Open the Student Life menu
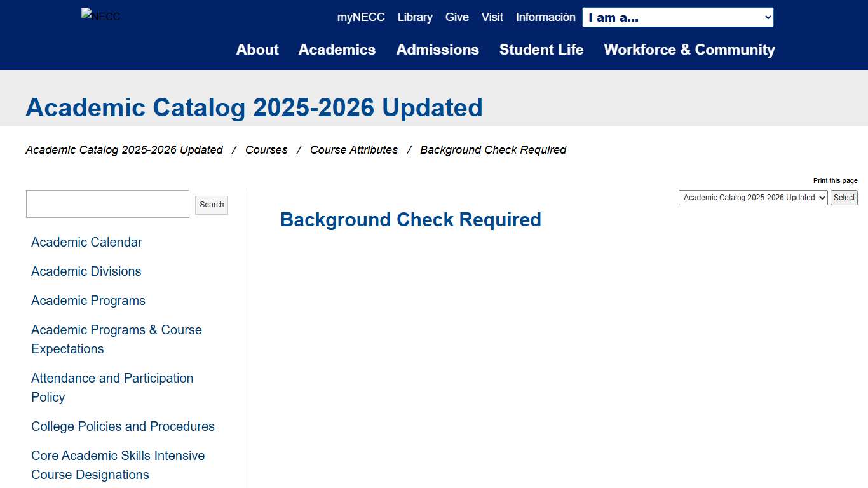 [x=541, y=50]
